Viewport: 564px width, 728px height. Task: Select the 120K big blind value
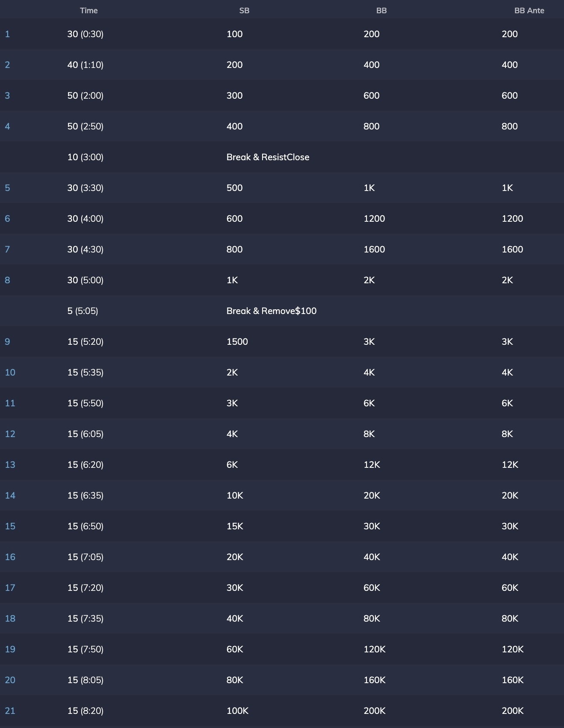pos(374,649)
